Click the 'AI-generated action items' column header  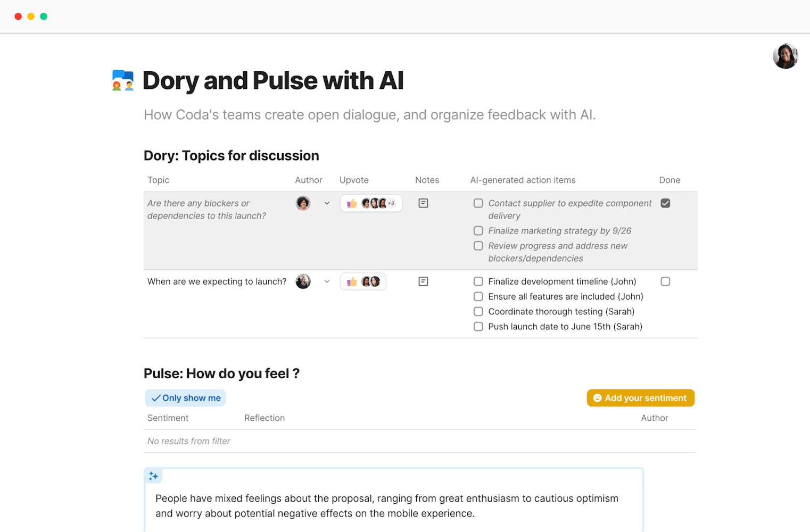(x=523, y=180)
